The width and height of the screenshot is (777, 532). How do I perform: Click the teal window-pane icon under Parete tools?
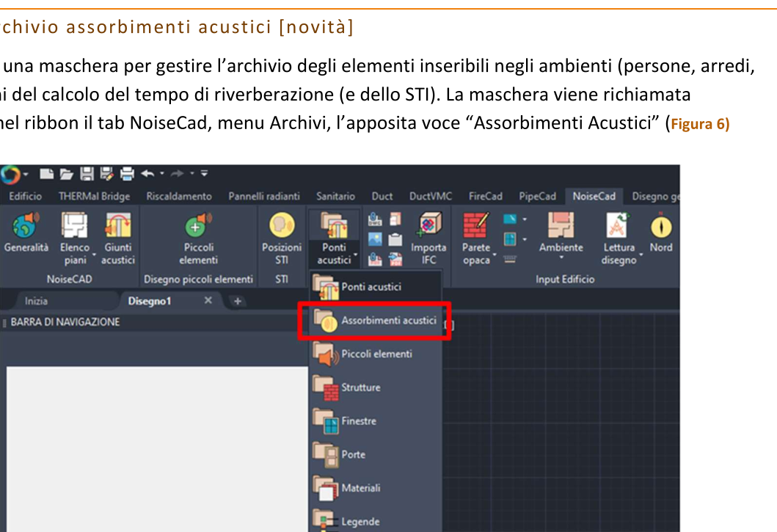tap(509, 239)
